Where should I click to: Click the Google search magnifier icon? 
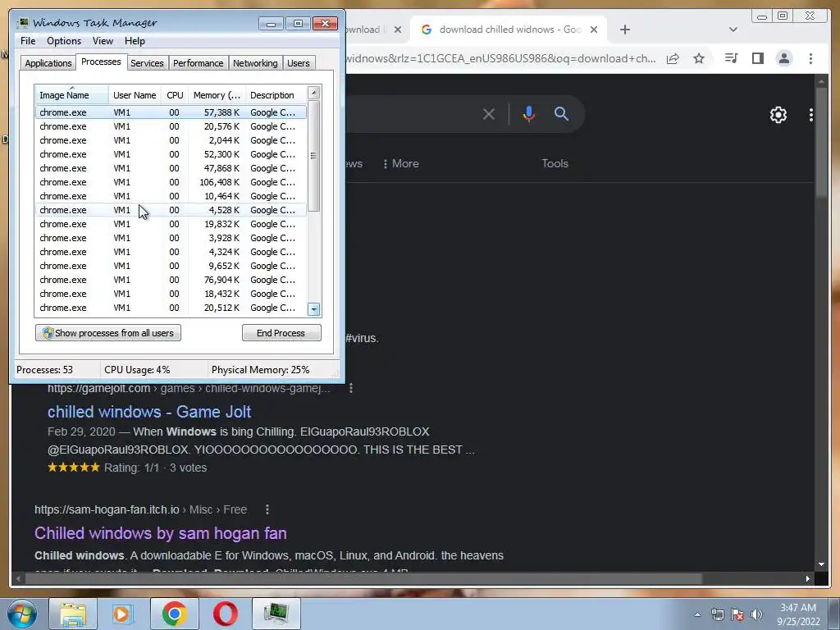(x=561, y=113)
